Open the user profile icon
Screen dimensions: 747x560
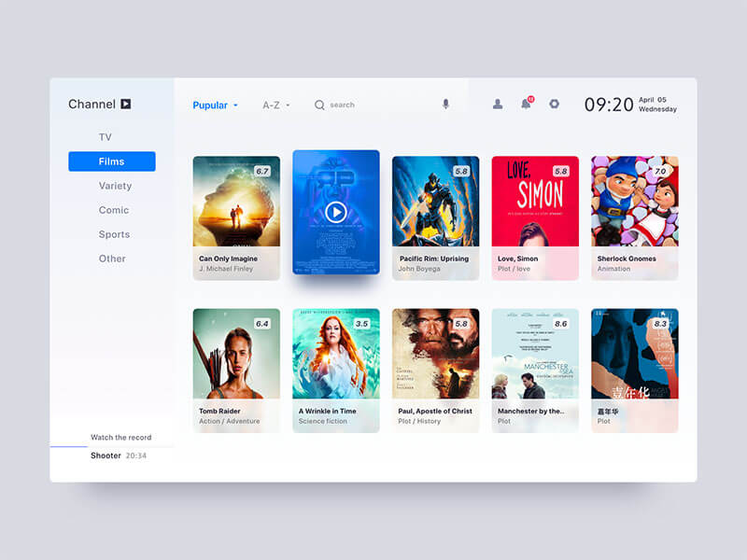click(x=498, y=104)
